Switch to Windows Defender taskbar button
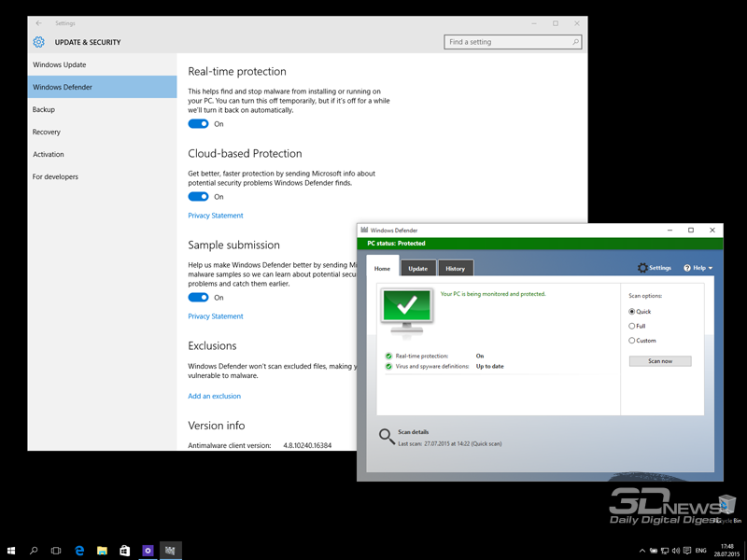The height and width of the screenshot is (560, 747). [x=170, y=551]
